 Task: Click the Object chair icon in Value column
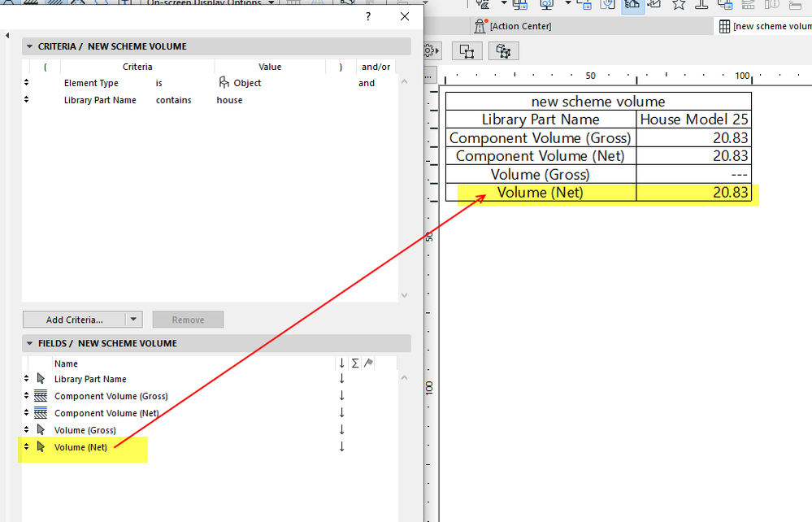pos(224,82)
